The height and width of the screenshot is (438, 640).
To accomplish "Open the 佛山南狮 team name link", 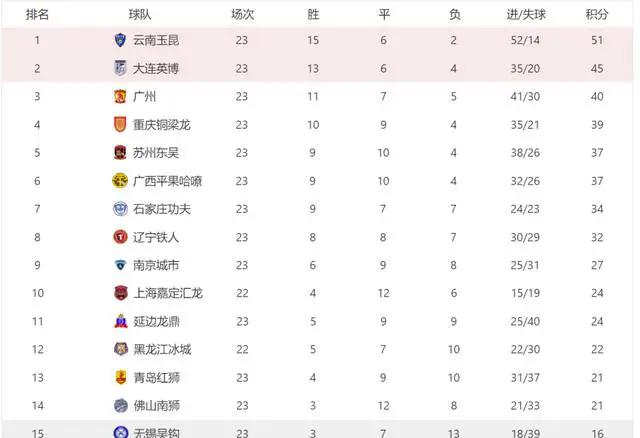I will coord(156,406).
